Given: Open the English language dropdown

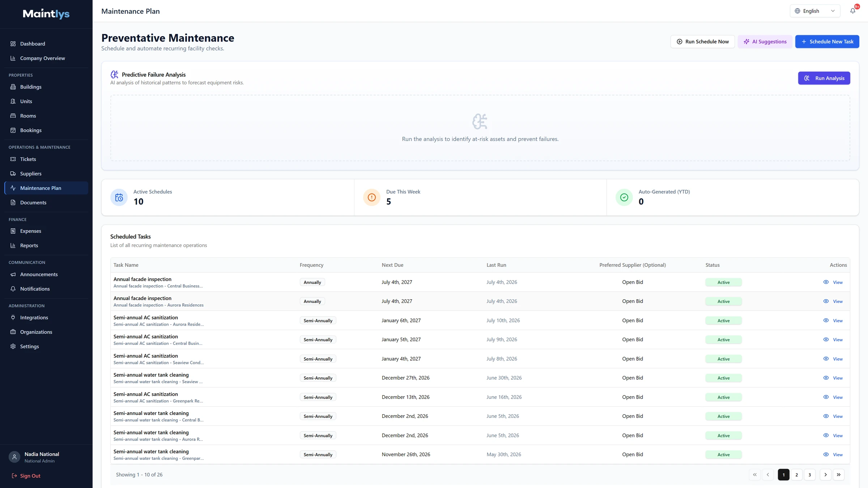Looking at the screenshot, I should coord(815,11).
